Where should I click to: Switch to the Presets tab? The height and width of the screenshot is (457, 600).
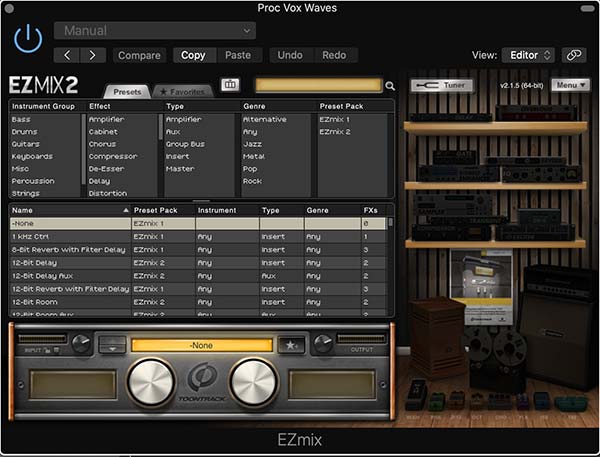pyautogui.click(x=127, y=92)
